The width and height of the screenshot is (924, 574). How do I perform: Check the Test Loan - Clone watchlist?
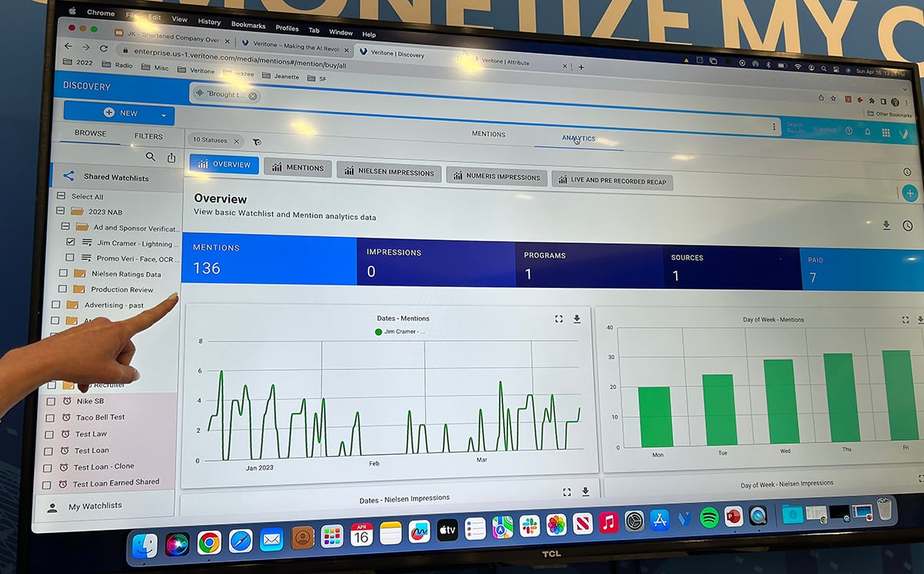[x=48, y=469]
